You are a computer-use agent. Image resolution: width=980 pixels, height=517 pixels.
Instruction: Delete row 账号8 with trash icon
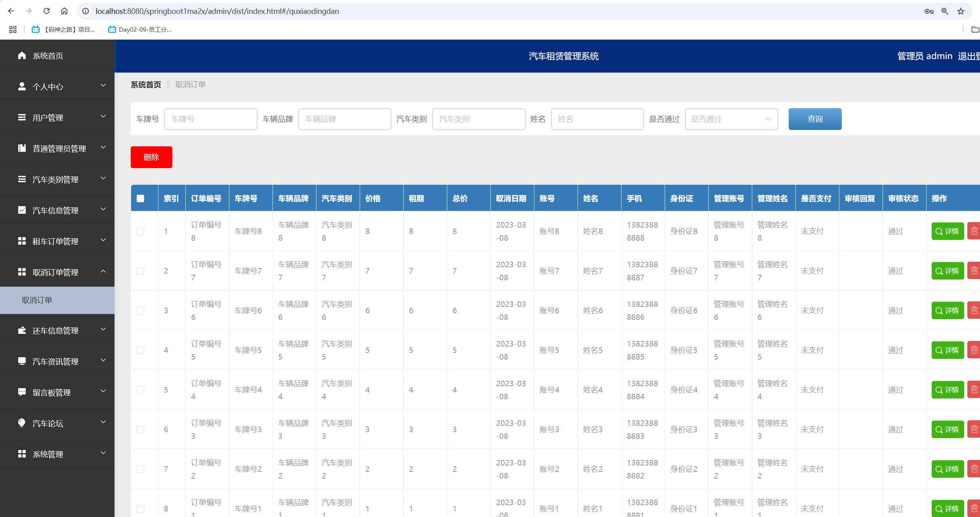974,231
